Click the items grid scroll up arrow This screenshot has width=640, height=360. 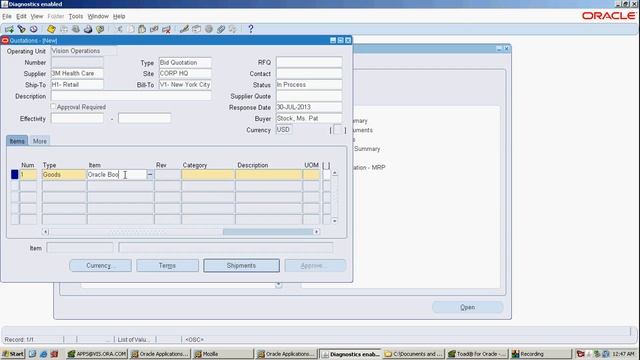pyautogui.click(x=335, y=173)
